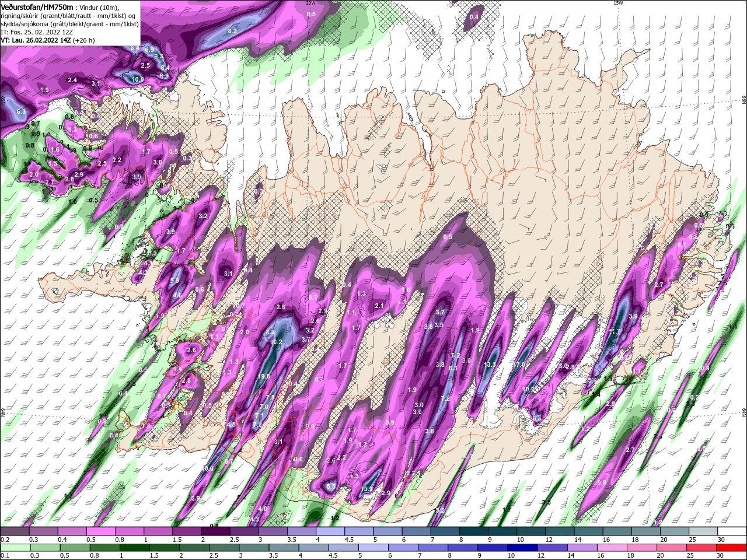The width and height of the screenshot is (747, 560).
Task: Select darkest purple swatch labeled 2 in upper legend
Action: click(x=215, y=531)
